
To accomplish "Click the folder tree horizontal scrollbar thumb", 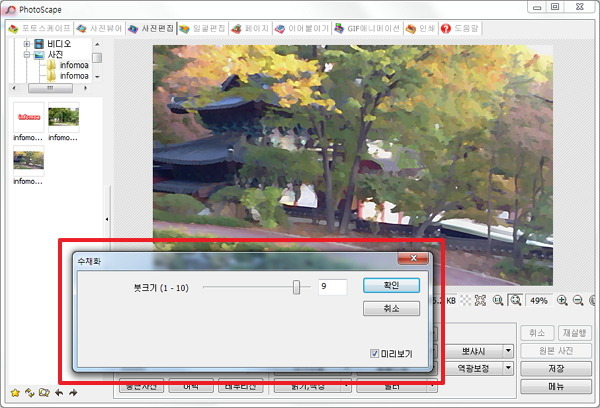I will 50,88.
